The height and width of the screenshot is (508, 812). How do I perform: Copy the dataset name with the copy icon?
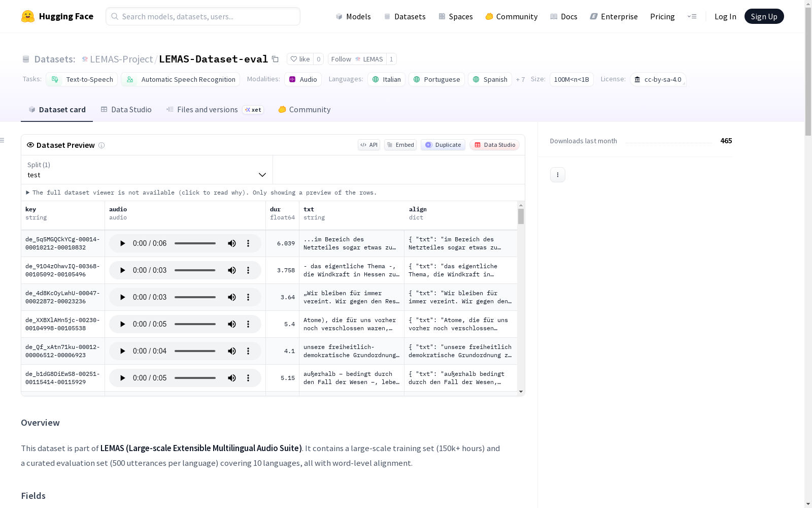275,59
